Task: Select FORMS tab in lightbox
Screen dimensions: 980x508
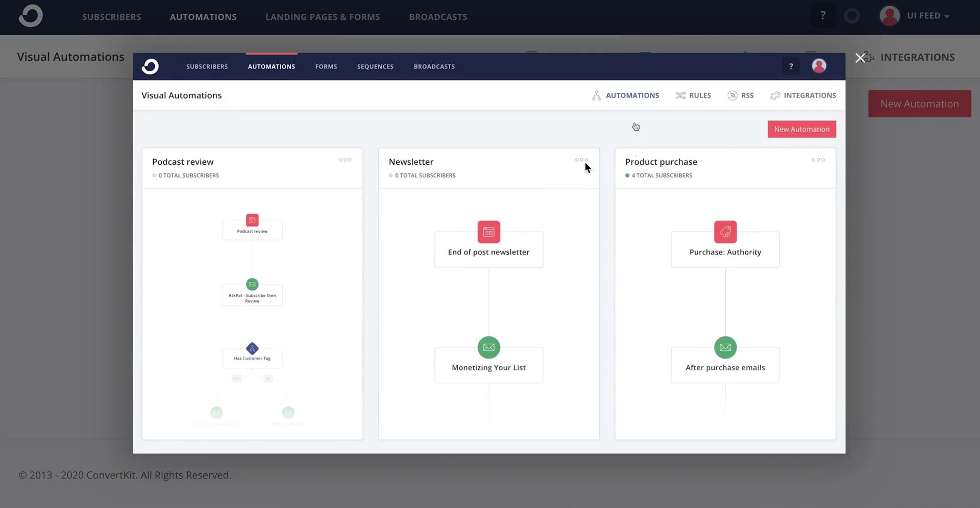Action: [326, 66]
